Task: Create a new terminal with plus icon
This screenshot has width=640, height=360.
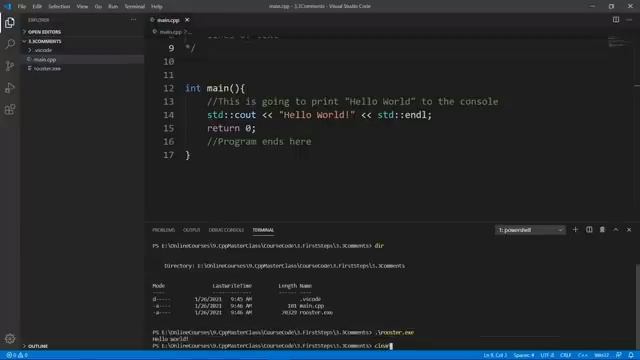Action: (x=575, y=230)
